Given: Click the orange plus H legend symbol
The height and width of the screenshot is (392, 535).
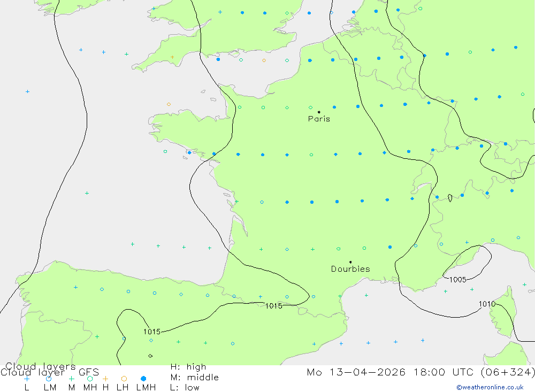Looking at the screenshot, I should 105,379.
